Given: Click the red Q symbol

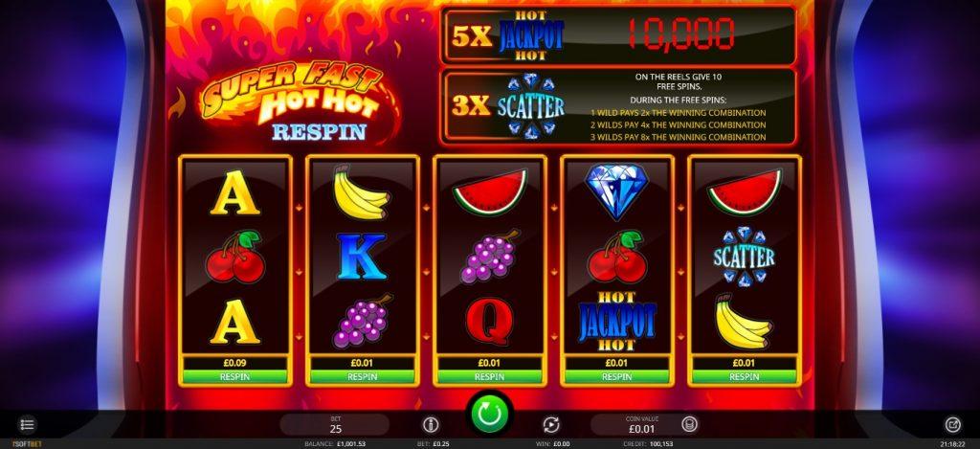Looking at the screenshot, I should 489,321.
